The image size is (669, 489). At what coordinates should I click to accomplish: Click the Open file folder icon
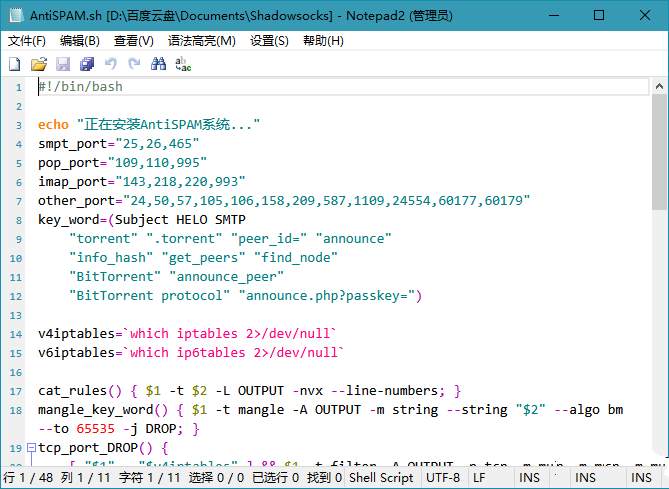39,64
